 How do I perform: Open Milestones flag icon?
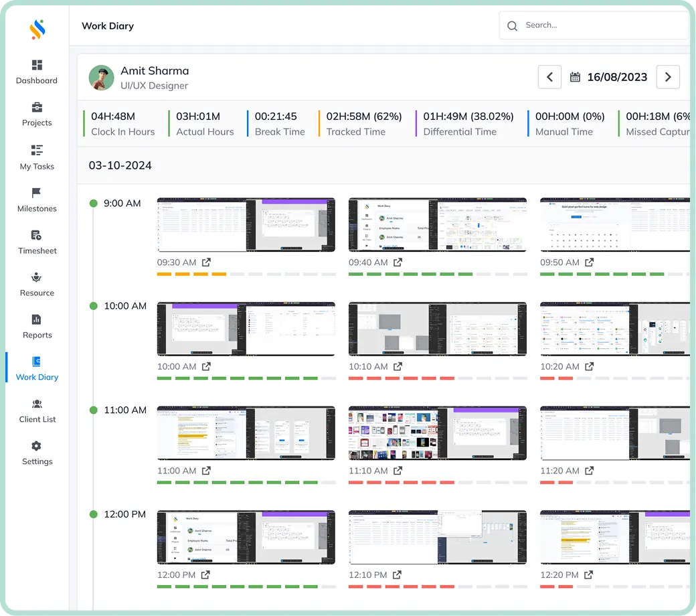pos(36,193)
